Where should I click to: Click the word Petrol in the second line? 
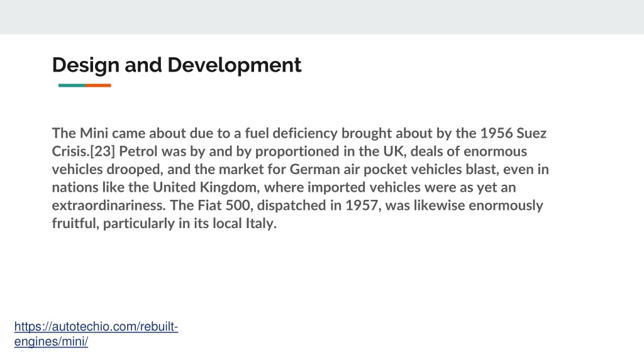138,151
